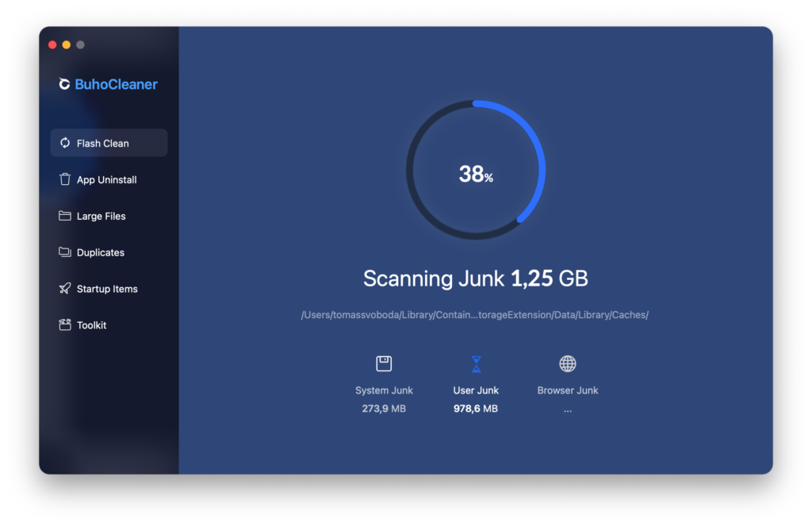Screen dimensions: 812x526
Task: Close the BuhoCleaner window
Action: point(52,44)
